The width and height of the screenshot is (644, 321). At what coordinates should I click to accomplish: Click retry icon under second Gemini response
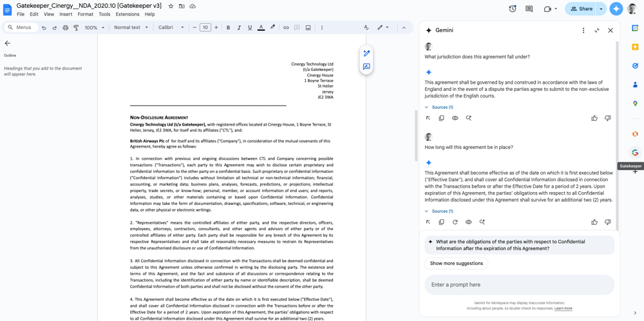point(455,222)
